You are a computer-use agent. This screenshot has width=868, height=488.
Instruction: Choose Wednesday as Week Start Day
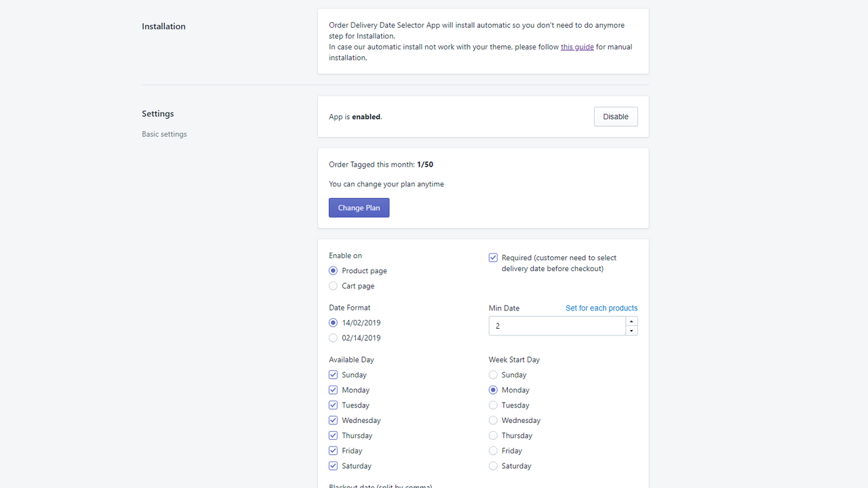coord(492,420)
